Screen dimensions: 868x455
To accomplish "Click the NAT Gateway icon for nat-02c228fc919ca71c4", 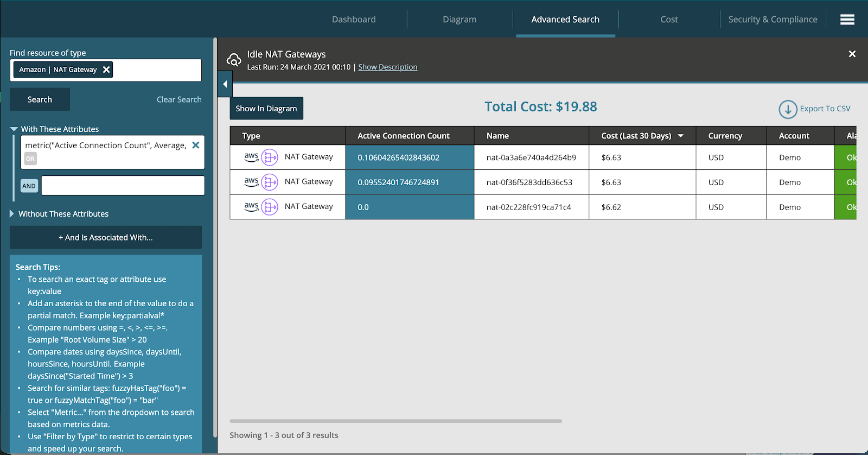I will coord(270,207).
